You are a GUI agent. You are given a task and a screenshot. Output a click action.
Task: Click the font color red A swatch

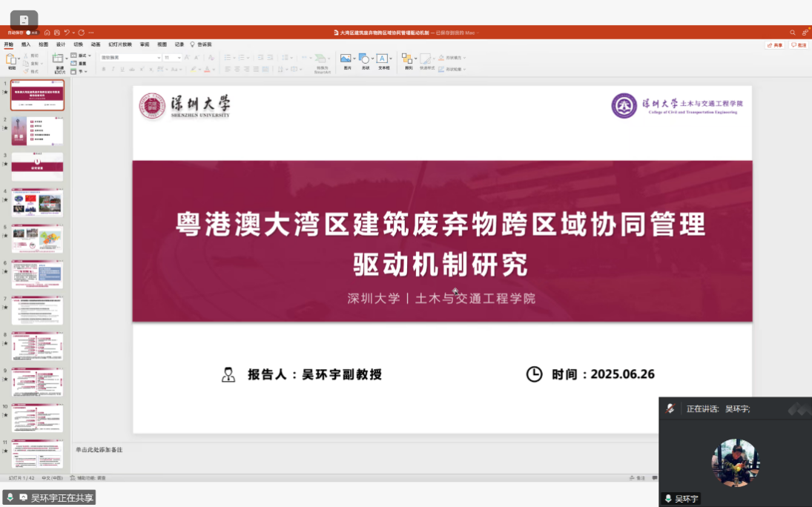(x=207, y=70)
